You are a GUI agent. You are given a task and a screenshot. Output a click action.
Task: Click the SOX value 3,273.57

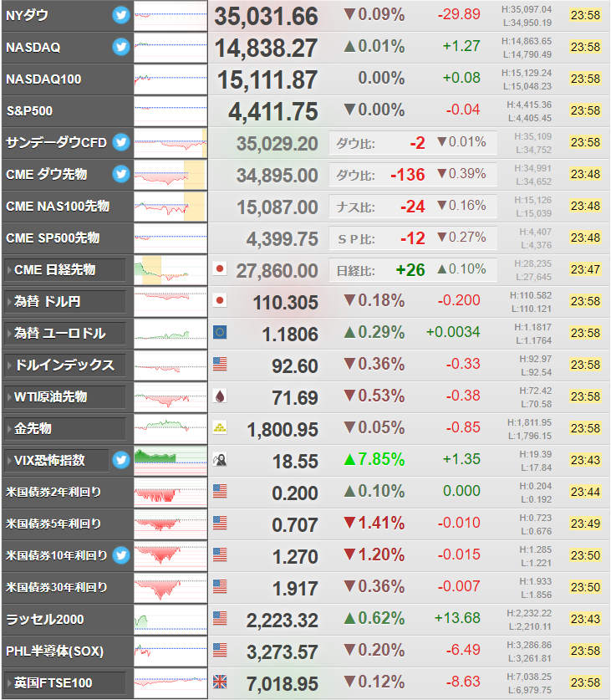(x=283, y=652)
